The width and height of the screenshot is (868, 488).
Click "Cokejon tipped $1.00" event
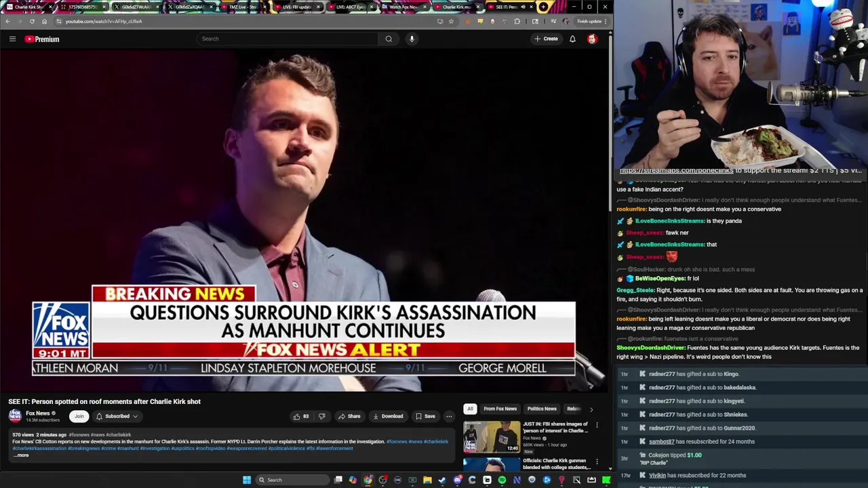pos(675,455)
